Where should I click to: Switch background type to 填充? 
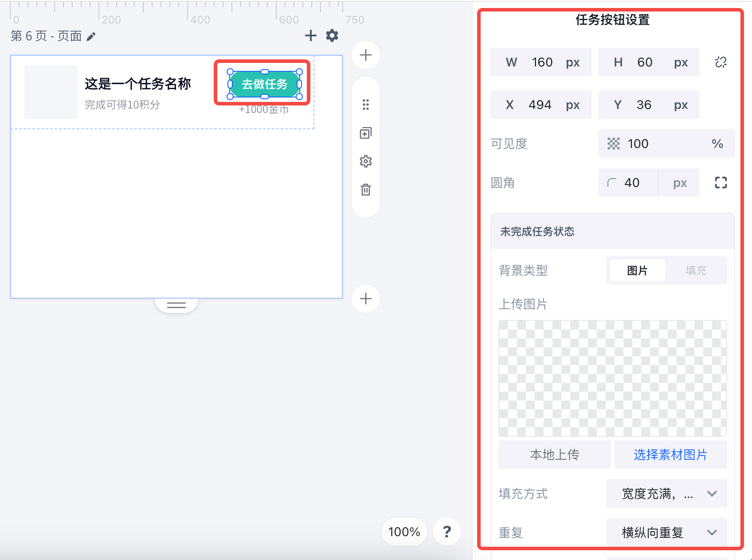[696, 270]
